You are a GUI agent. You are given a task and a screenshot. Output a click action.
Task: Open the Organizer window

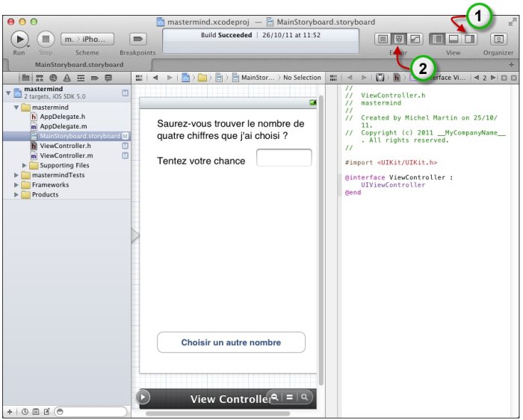pos(498,40)
